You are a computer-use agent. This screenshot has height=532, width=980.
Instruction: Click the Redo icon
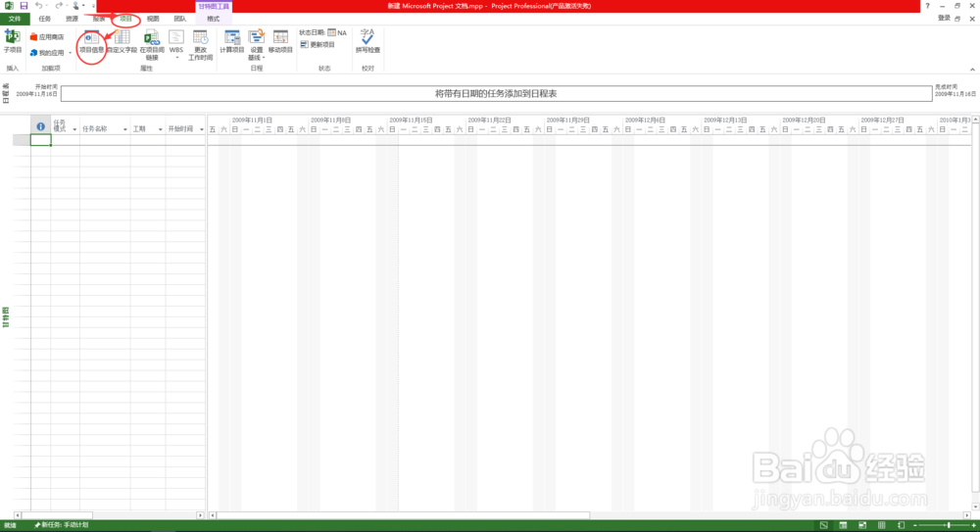(59, 6)
